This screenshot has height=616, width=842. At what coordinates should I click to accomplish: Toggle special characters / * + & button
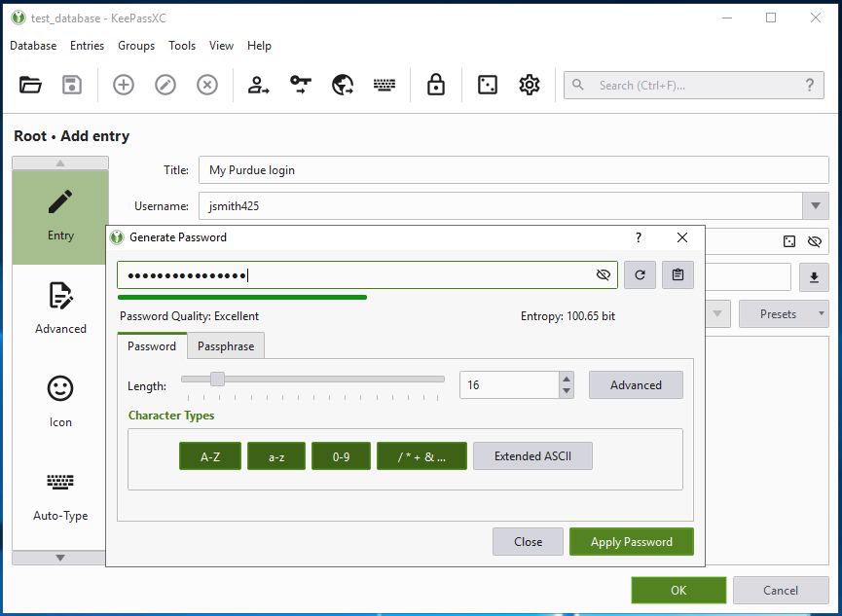(x=422, y=456)
